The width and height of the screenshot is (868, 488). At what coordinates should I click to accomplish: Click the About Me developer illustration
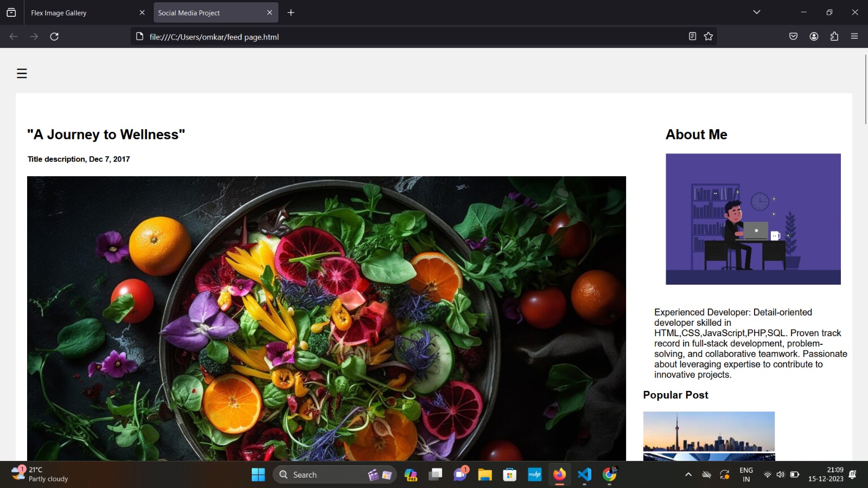coord(753,219)
